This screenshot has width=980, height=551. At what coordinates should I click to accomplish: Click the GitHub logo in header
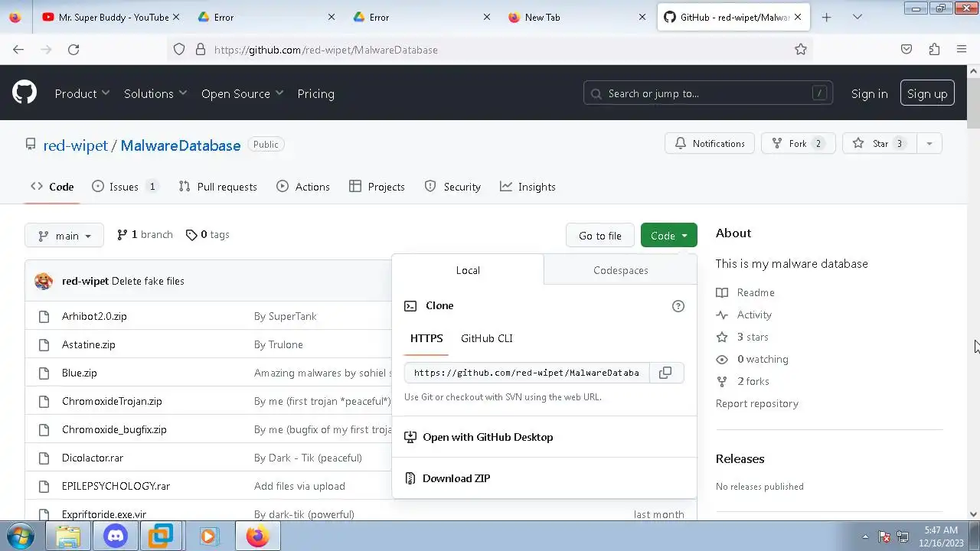(x=24, y=93)
